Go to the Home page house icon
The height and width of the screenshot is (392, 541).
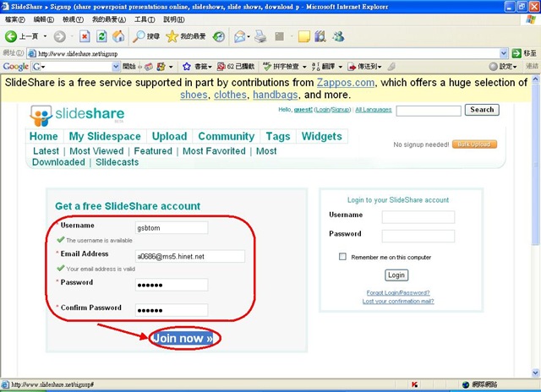pos(118,36)
